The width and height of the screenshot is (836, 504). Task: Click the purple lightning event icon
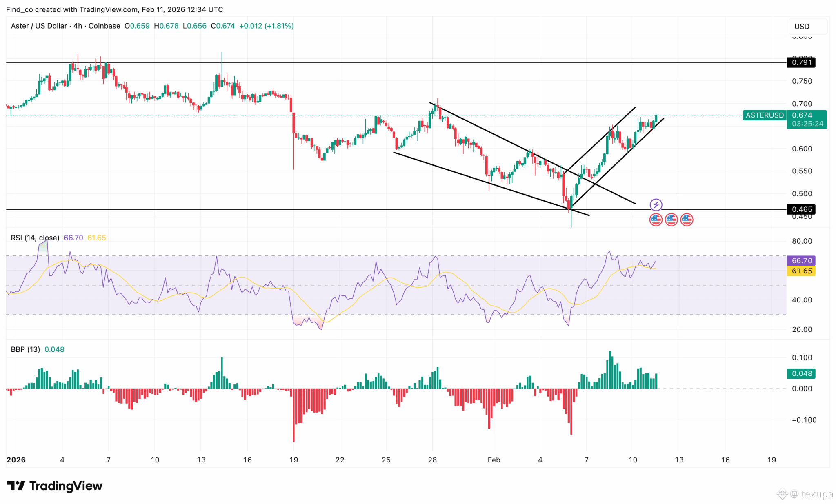pyautogui.click(x=656, y=204)
